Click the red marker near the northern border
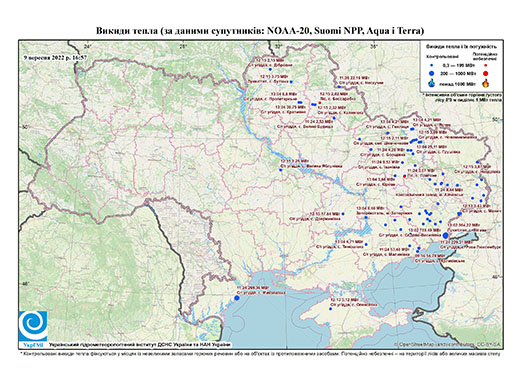 [x=320, y=103]
